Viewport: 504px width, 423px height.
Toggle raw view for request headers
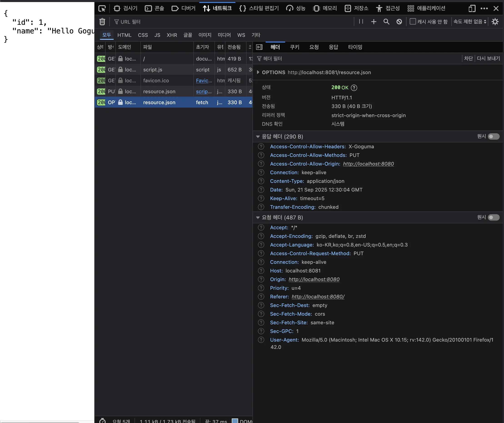pos(494,217)
